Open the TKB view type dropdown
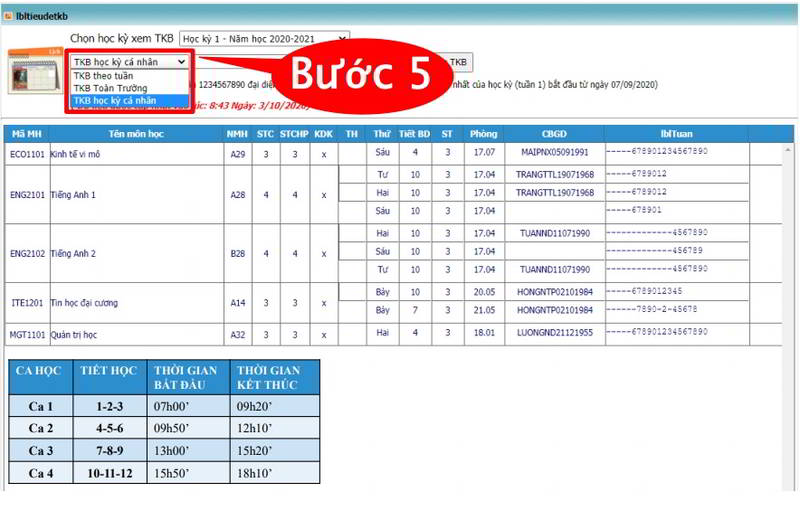This screenshot has height=520, width=800. click(130, 62)
